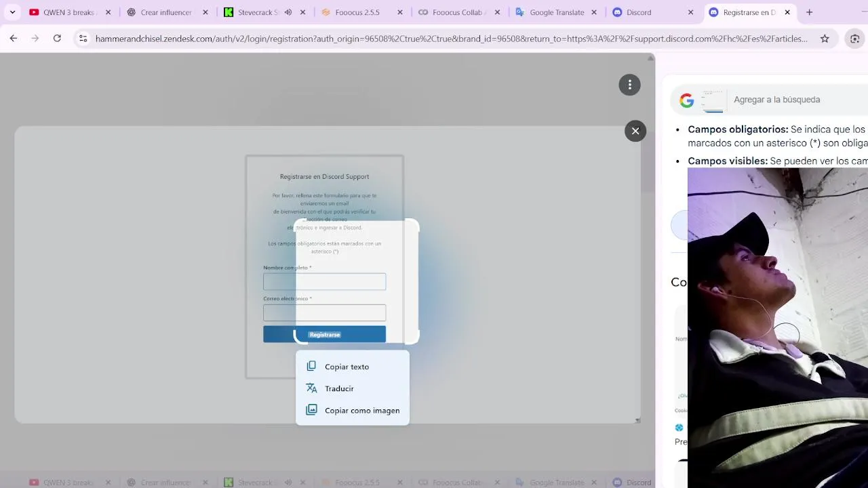
Task: Select Copiar como imagen option
Action: [353, 410]
